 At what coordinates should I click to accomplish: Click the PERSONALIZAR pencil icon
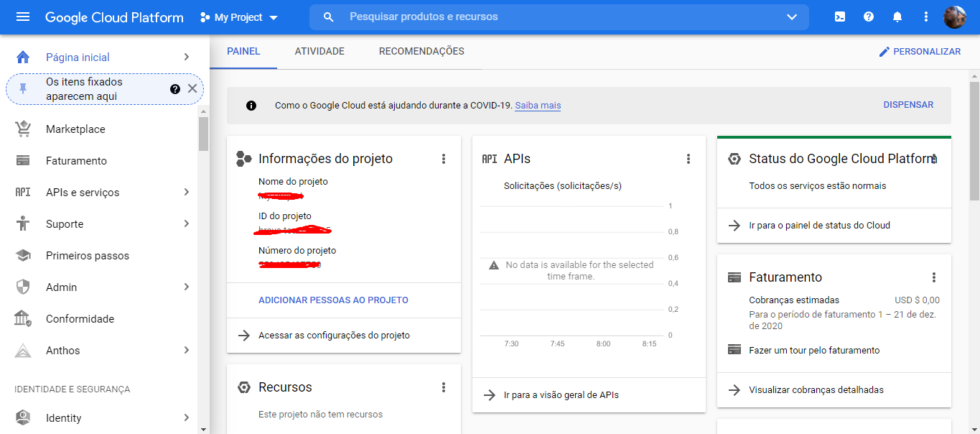pos(885,52)
